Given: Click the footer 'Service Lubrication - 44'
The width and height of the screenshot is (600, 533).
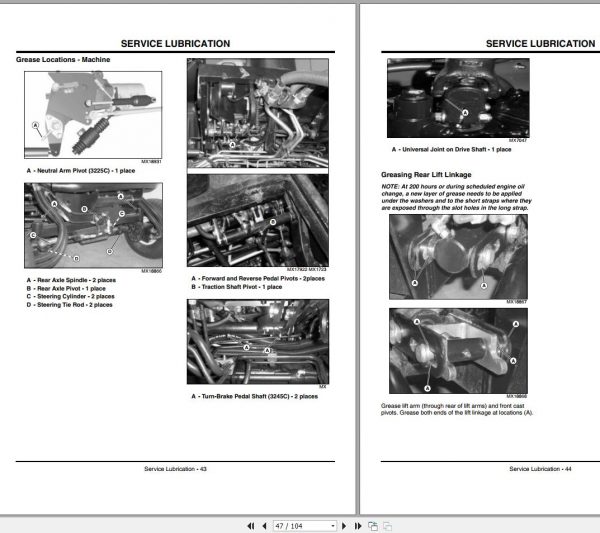Looking at the screenshot, I should point(540,469).
